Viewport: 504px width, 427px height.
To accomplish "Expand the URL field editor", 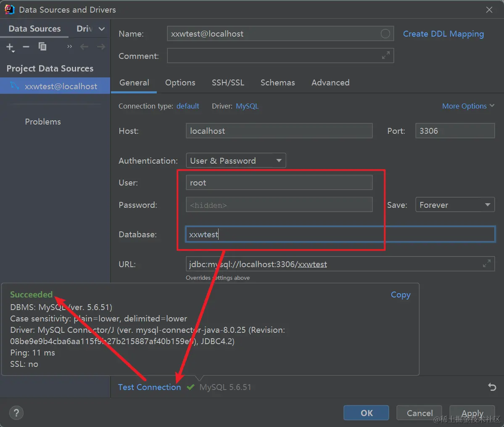I will tap(487, 264).
